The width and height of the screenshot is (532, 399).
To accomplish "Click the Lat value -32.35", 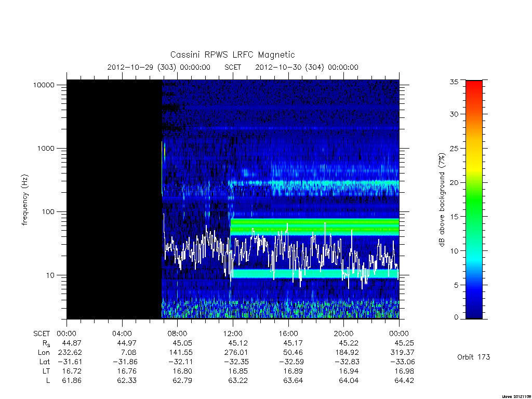I will [236, 362].
